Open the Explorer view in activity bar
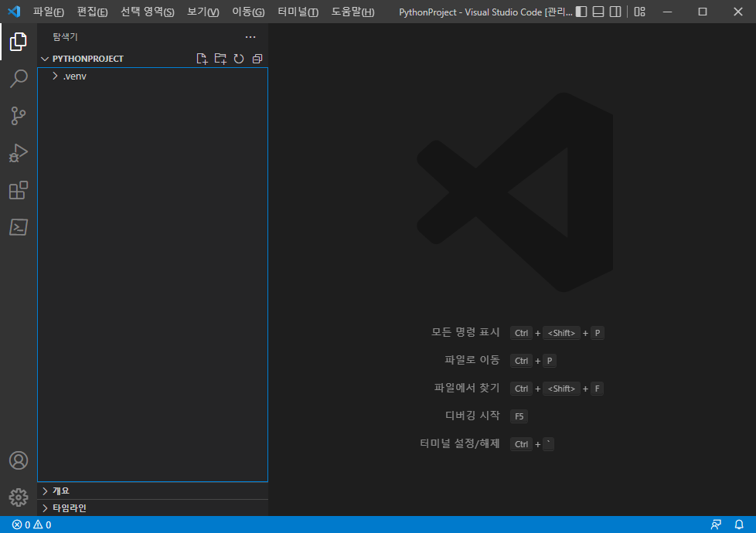Screen dimensions: 756x533 tap(19, 42)
